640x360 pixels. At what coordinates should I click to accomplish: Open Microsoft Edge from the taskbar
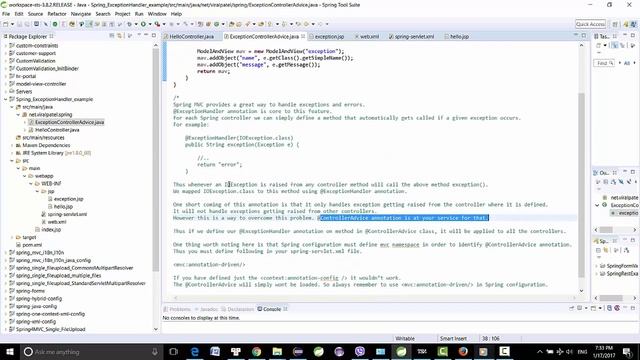point(195,351)
